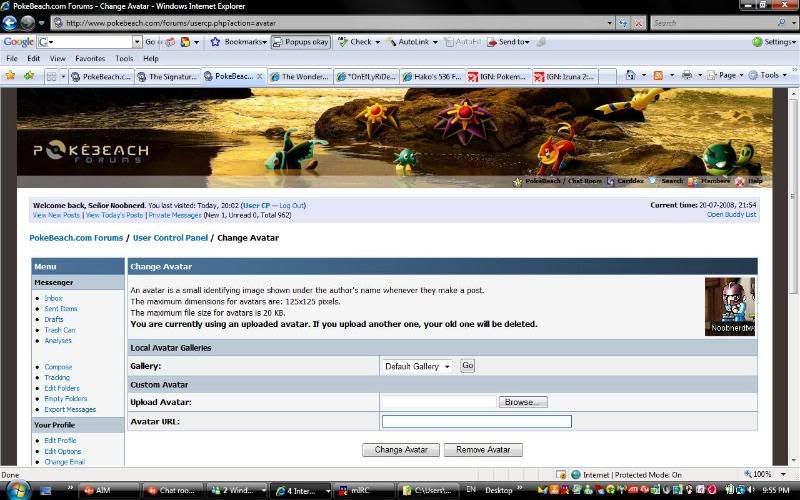Screen dimensions: 800x500
Task: Open the recent pages dropdown arrow
Action: [41, 23]
